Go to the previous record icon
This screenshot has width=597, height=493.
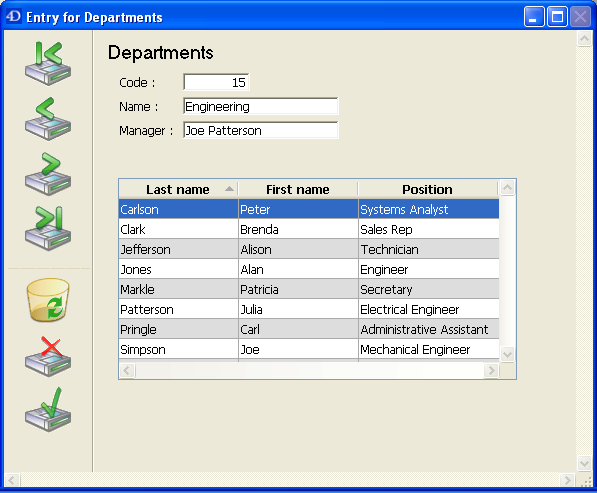coord(48,119)
